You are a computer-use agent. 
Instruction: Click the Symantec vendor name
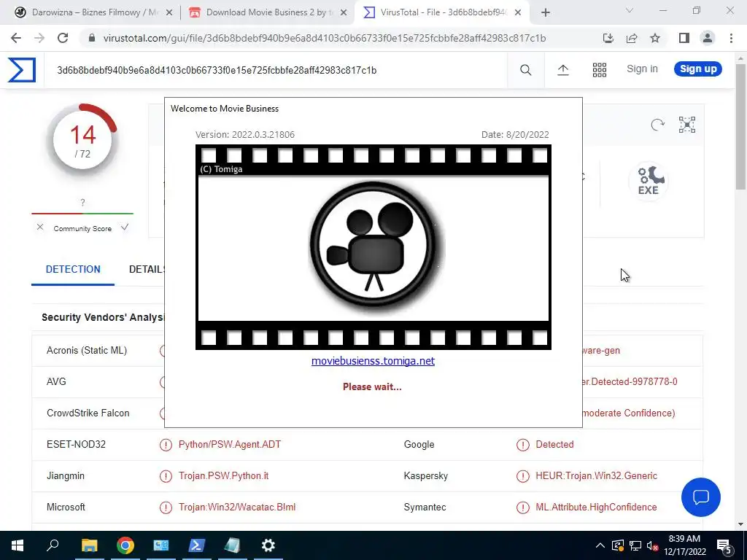click(x=425, y=507)
